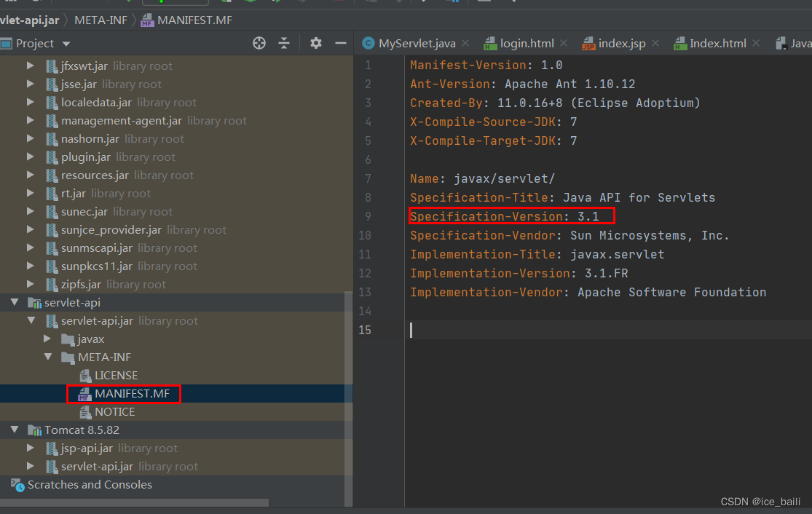
Task: Switch to the MyServlet.java tab
Action: (417, 44)
